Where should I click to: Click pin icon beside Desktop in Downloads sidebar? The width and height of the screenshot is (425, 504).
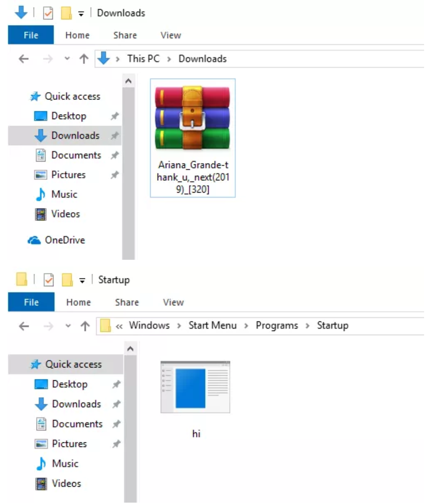pos(115,116)
